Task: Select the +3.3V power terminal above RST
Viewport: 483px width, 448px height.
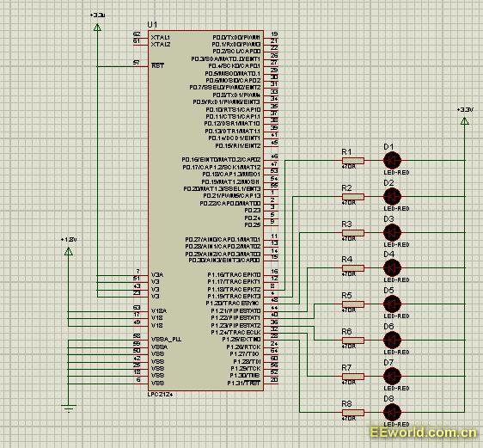Action: (x=97, y=28)
